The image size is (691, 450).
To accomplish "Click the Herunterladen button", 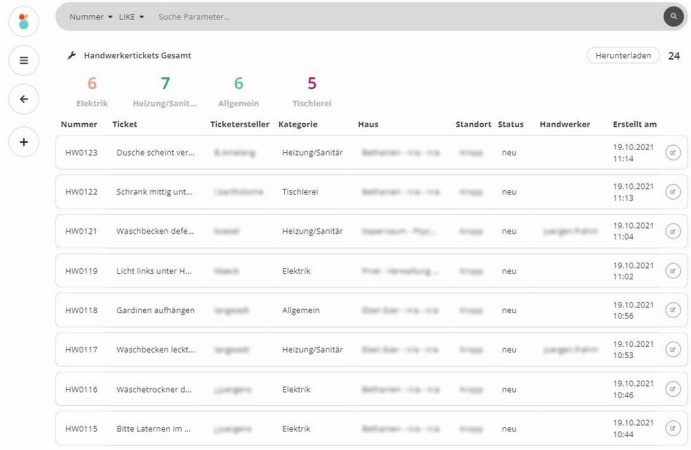I will coord(622,56).
